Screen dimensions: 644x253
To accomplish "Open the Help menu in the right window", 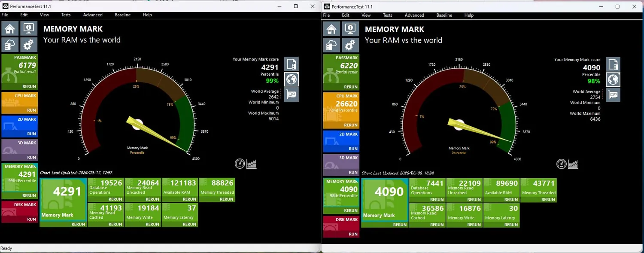I will click(469, 15).
